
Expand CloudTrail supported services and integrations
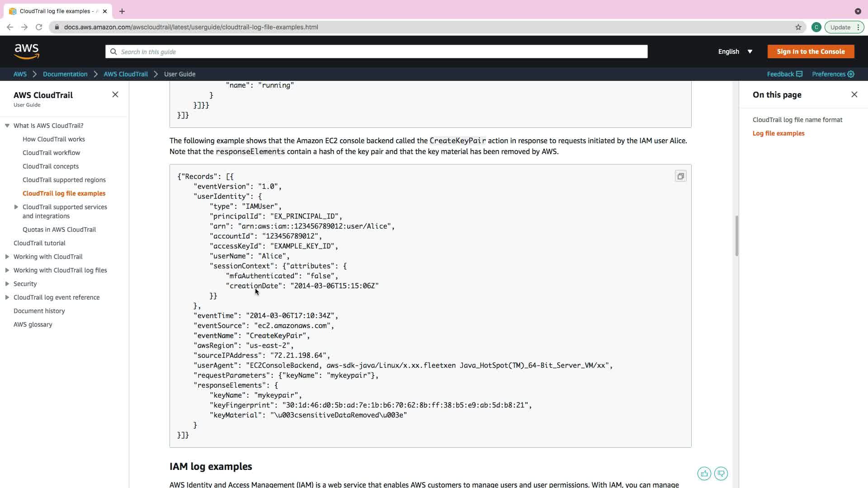tap(16, 207)
